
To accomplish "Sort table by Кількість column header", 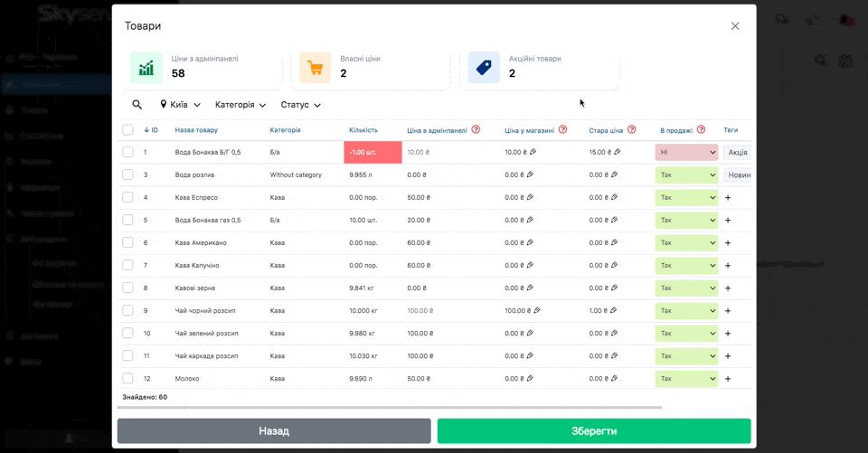I will (363, 130).
